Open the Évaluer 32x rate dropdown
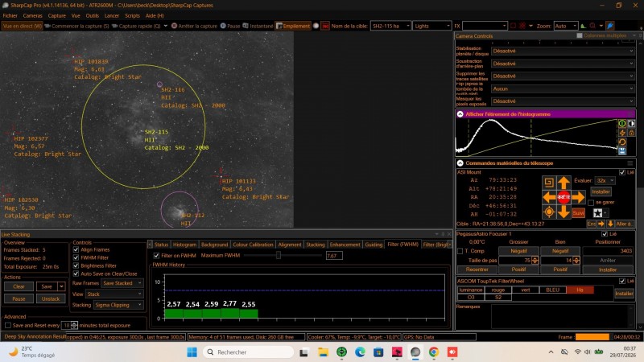644x362 pixels. click(x=605, y=180)
